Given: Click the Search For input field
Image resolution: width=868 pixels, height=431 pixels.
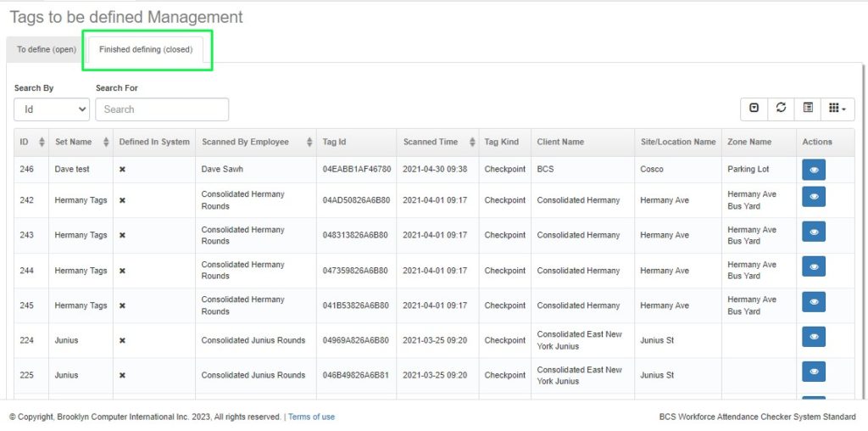Looking at the screenshot, I should [x=162, y=109].
